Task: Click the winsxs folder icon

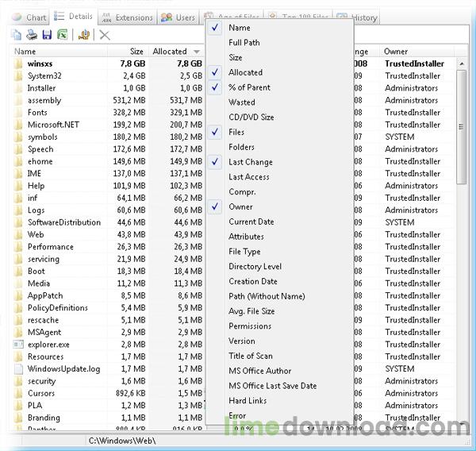Action: point(18,64)
